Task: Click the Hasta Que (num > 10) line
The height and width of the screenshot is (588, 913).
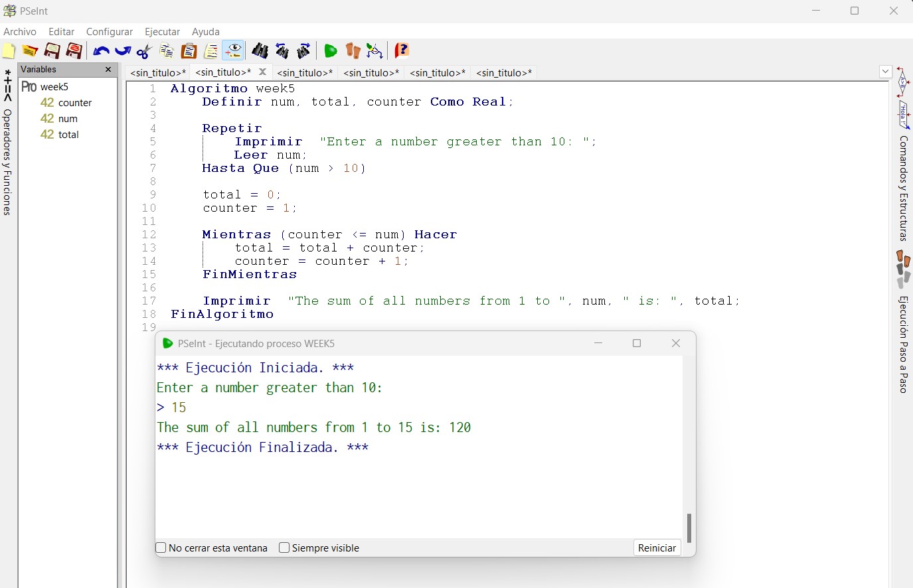Action: pyautogui.click(x=284, y=169)
